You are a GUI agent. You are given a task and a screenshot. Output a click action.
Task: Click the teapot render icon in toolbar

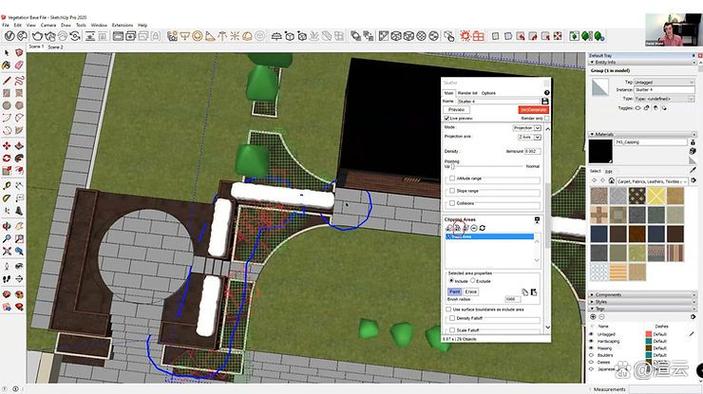38,36
